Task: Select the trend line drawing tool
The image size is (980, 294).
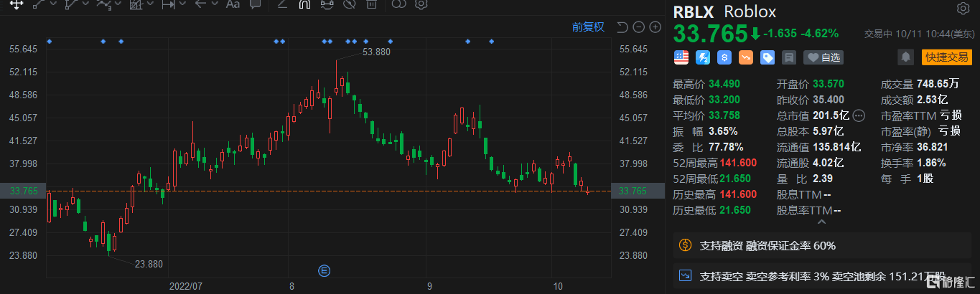Action: click(x=39, y=4)
